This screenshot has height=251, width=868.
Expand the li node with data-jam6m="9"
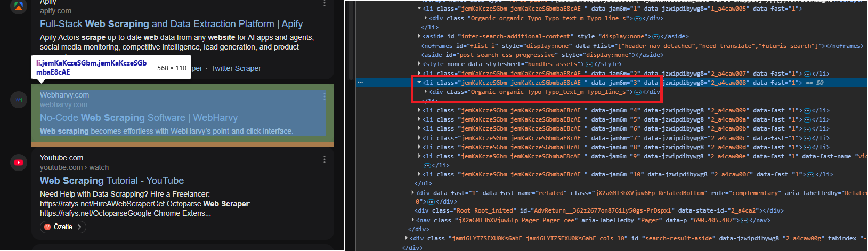pos(419,156)
